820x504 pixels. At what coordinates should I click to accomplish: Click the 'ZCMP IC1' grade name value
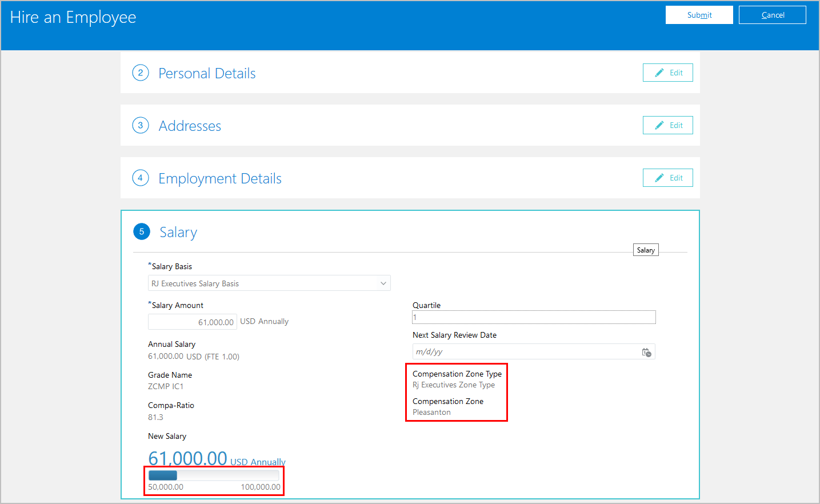coord(166,386)
